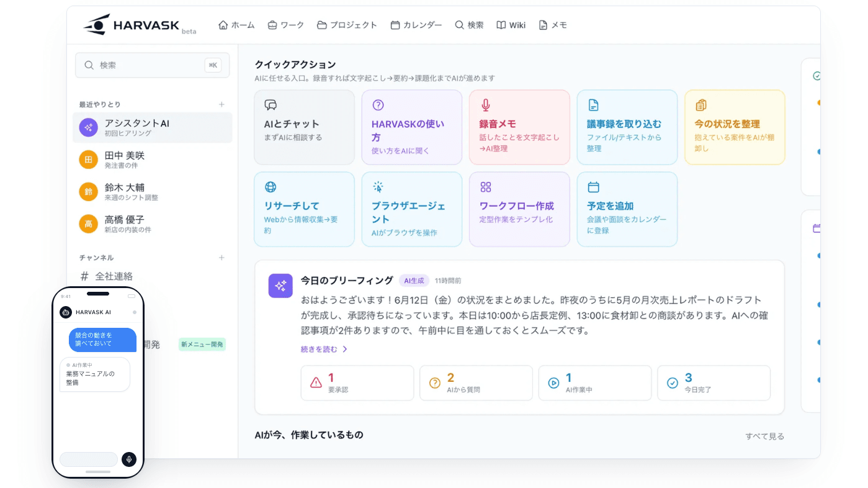Open the ホーム menu item

tap(236, 25)
